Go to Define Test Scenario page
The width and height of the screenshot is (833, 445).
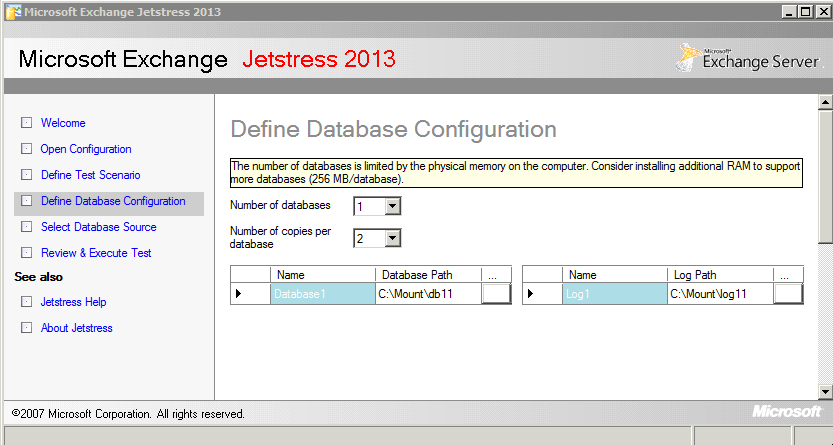pos(90,175)
